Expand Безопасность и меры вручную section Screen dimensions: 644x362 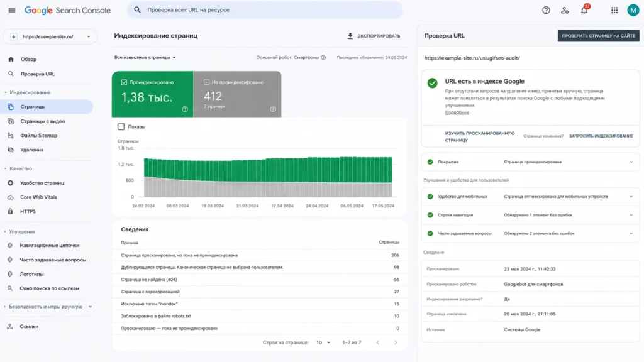(48, 307)
